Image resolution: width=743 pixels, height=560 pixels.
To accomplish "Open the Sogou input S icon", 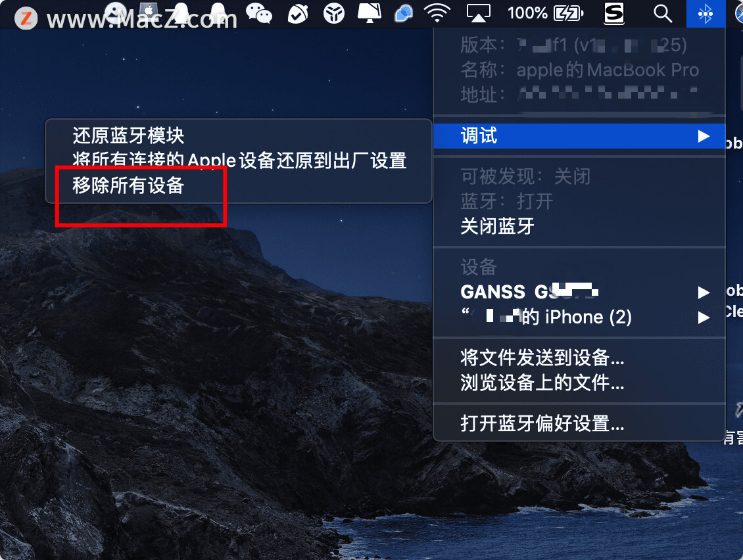I will [x=613, y=13].
